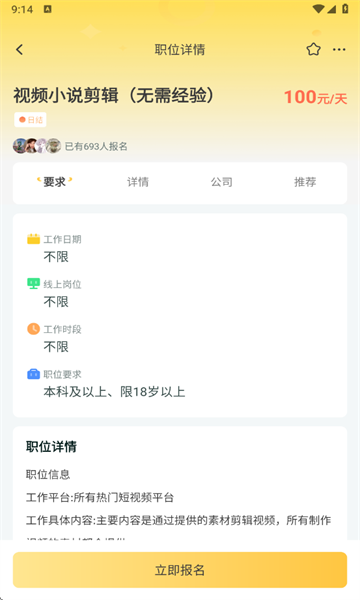This screenshot has height=600, width=360.
Task: Tap the 日结 daily-pay tag
Action: click(30, 120)
